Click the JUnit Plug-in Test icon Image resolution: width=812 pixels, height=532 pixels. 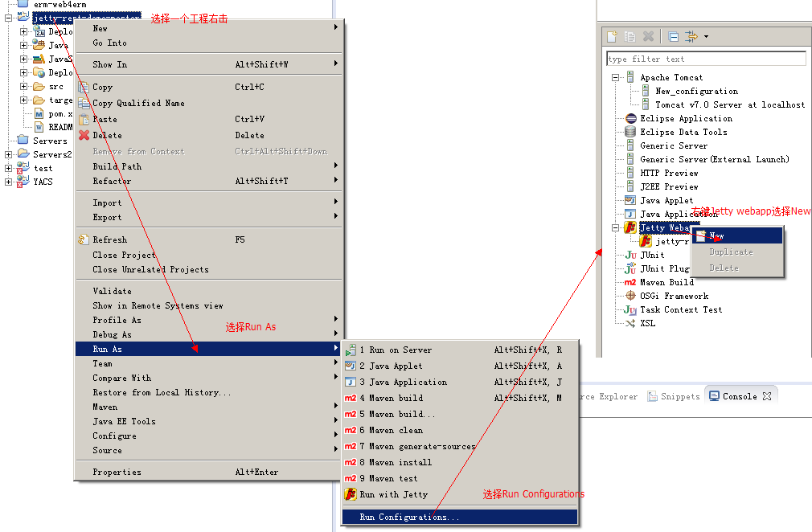pos(630,268)
